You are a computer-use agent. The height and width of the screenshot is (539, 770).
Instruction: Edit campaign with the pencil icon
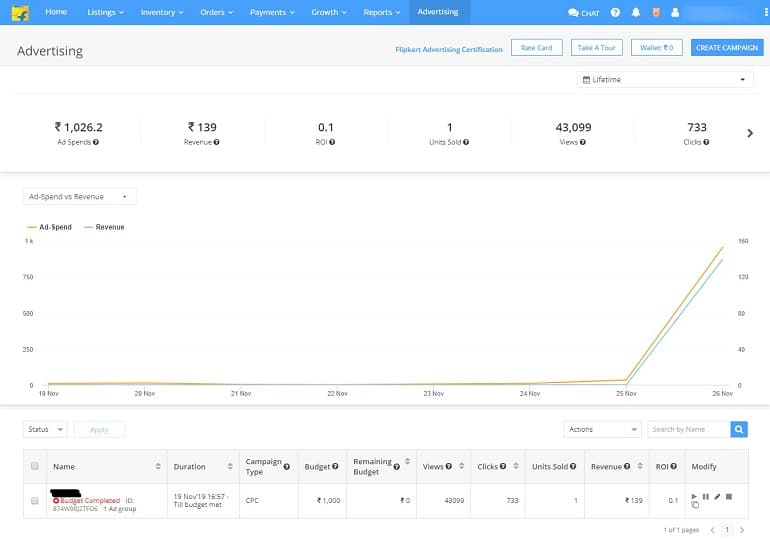click(717, 497)
